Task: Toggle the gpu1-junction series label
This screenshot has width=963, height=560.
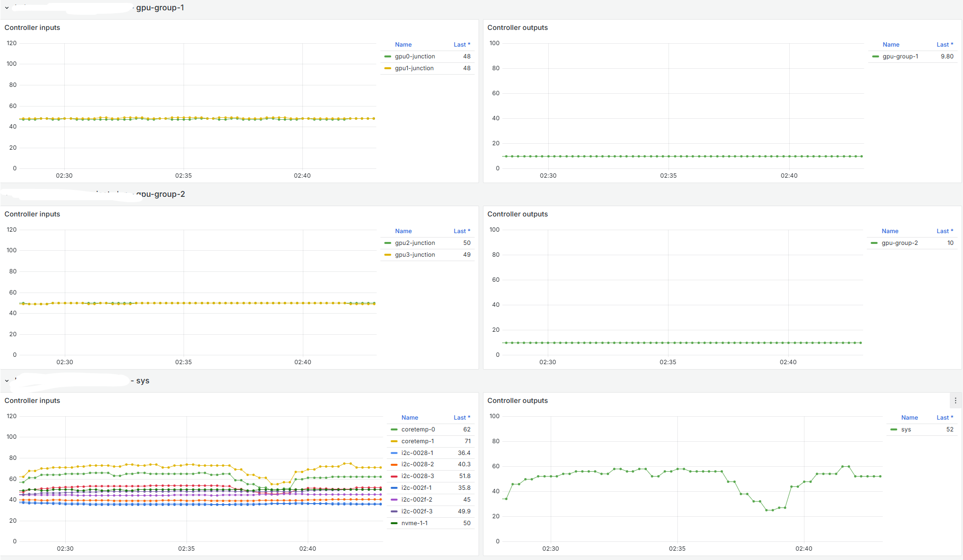Action: coord(414,68)
